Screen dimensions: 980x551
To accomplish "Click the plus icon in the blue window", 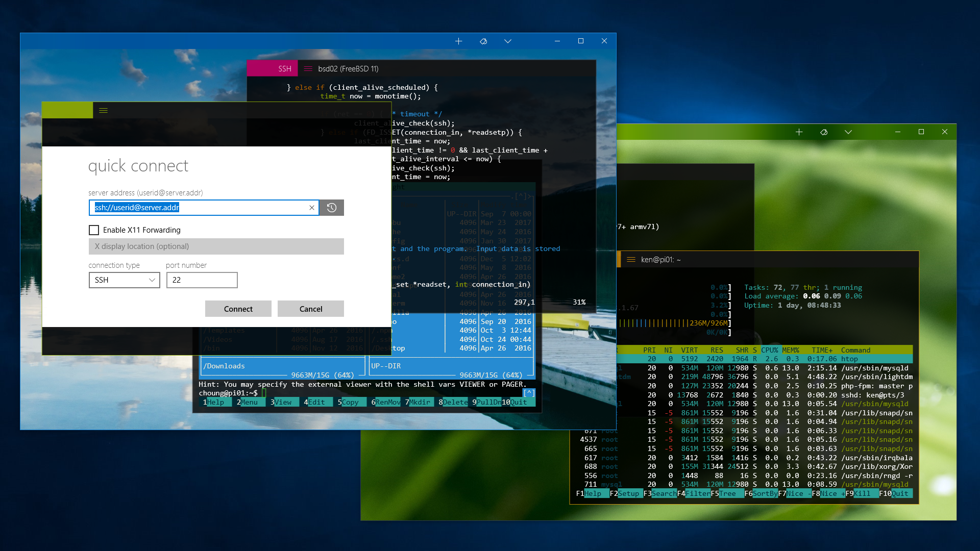I will [458, 41].
